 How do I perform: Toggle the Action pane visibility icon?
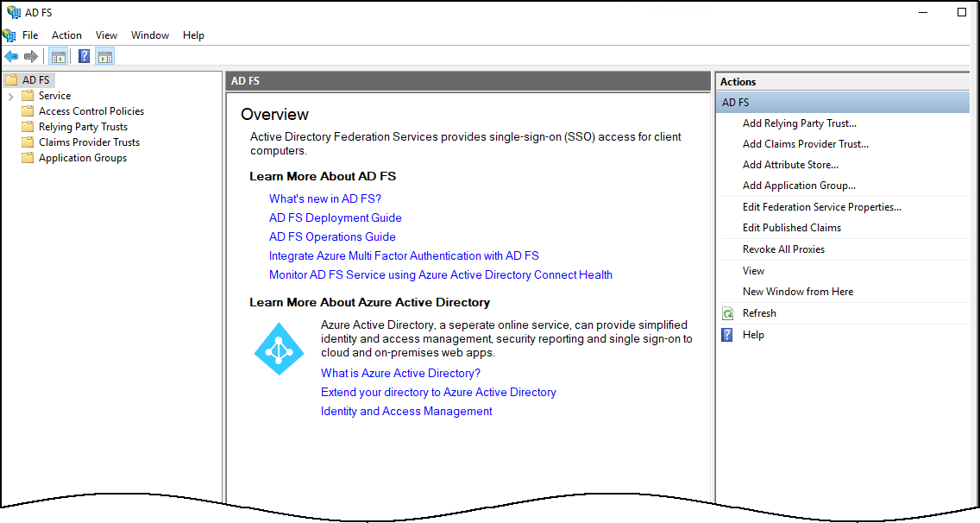105,55
